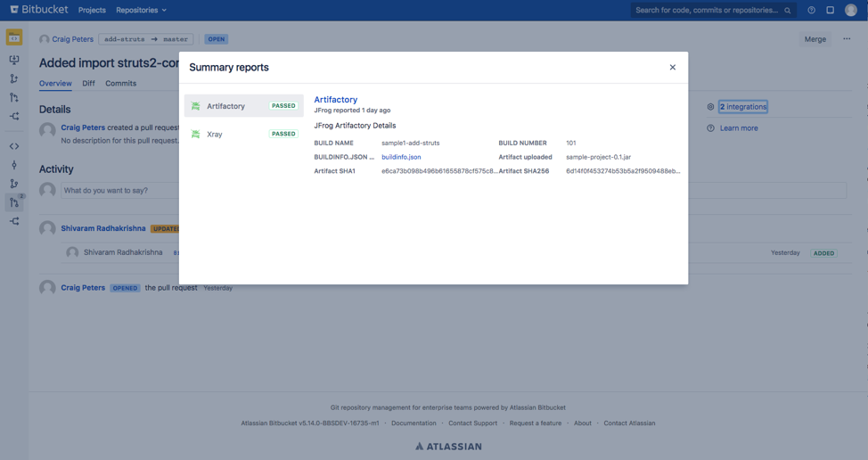Viewport: 868px width, 460px height.
Task: Expand the Repositories dropdown menu
Action: (x=141, y=11)
